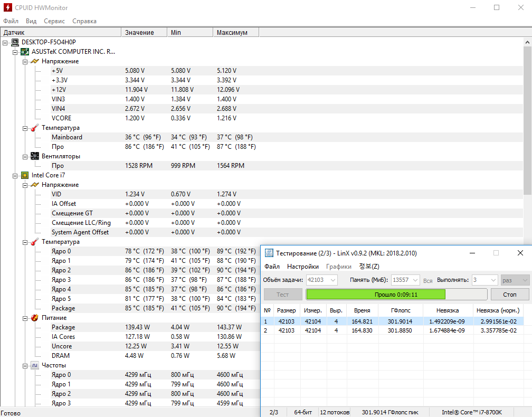Click the Невязка (норм.) column header
Viewport: 532px width, 417px height.
pos(498,310)
